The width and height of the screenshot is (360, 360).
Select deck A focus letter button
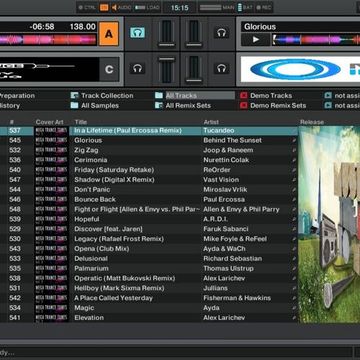109,34
